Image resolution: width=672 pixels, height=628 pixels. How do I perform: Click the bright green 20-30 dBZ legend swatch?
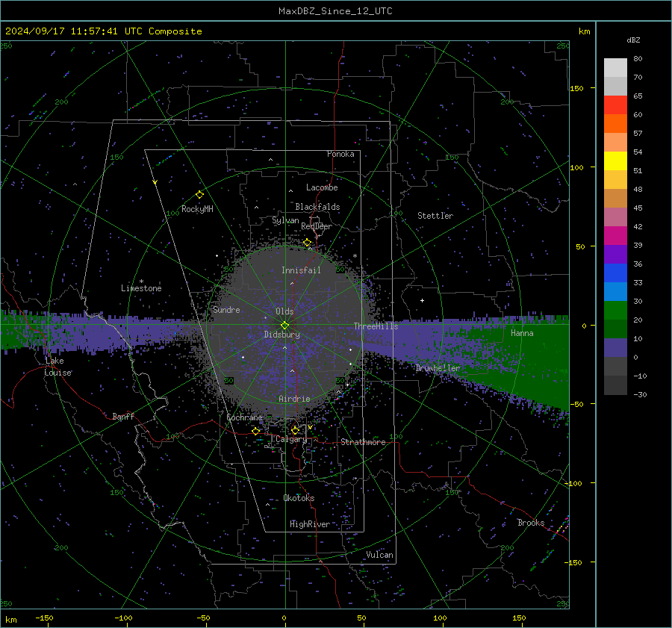click(x=615, y=310)
